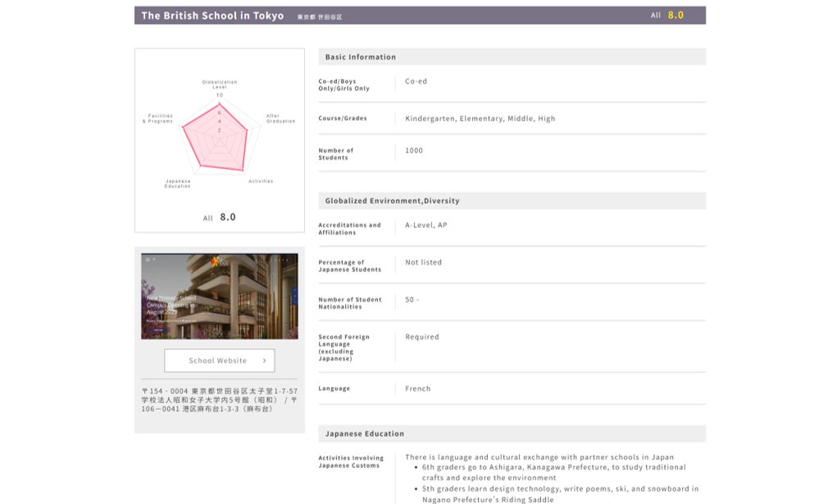This screenshot has width=837, height=504.
Task: Click Globalized Environment, Diversity section header
Action: click(x=512, y=201)
